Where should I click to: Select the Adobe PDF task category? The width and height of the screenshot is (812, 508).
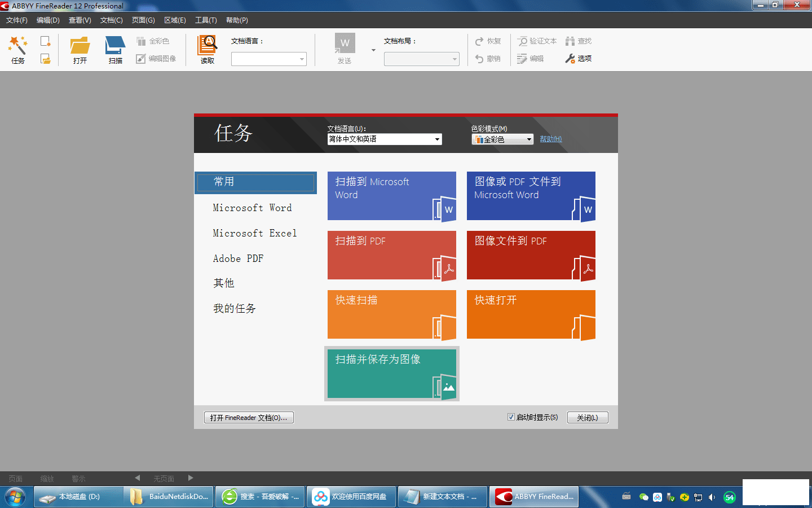[238, 259]
